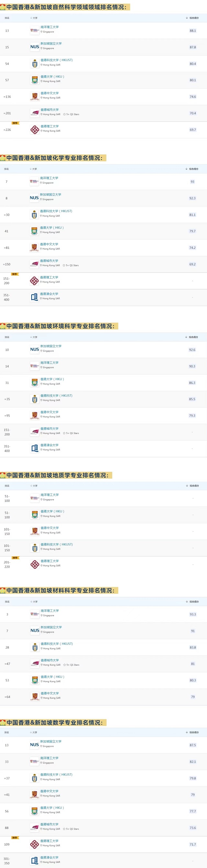
Task: Select rank =150 in the chemistry table
Action: click(x=7, y=264)
